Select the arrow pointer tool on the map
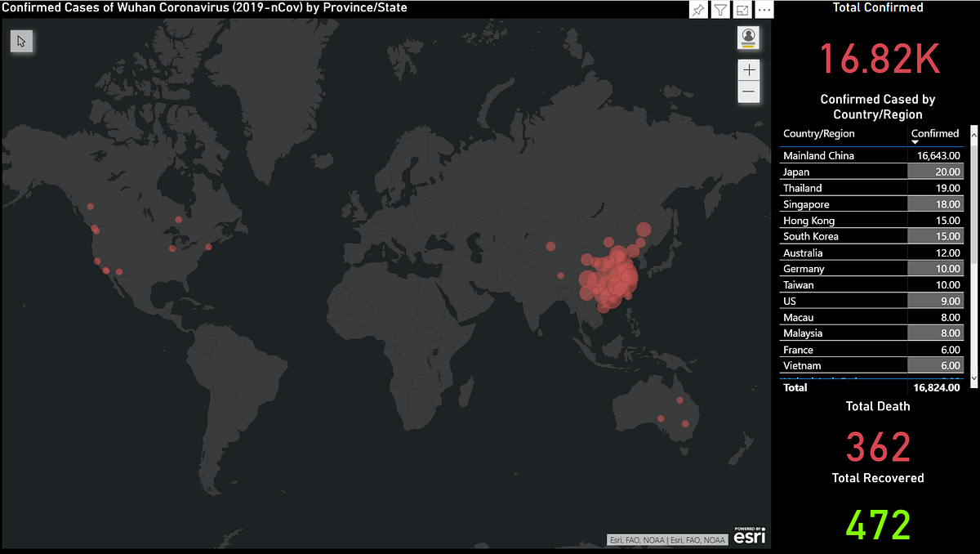 point(21,41)
